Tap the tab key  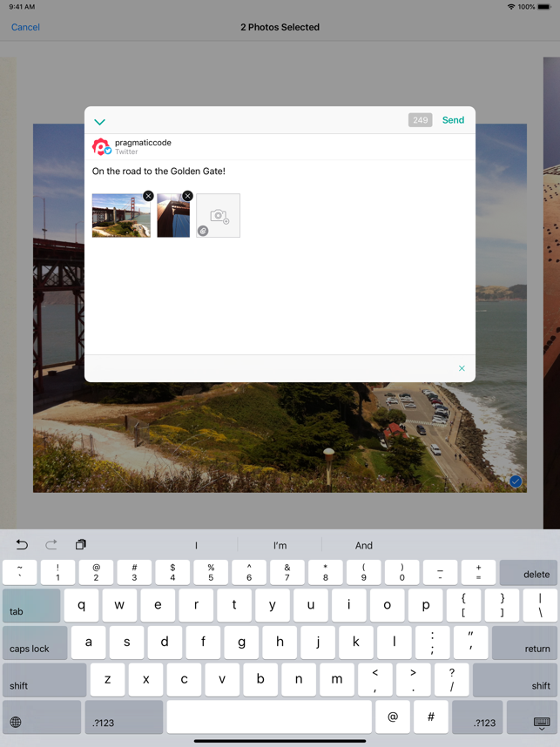31,605
